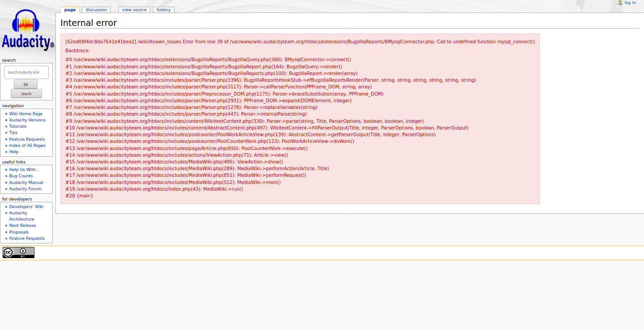Open Audacity Forum link

pos(25,189)
